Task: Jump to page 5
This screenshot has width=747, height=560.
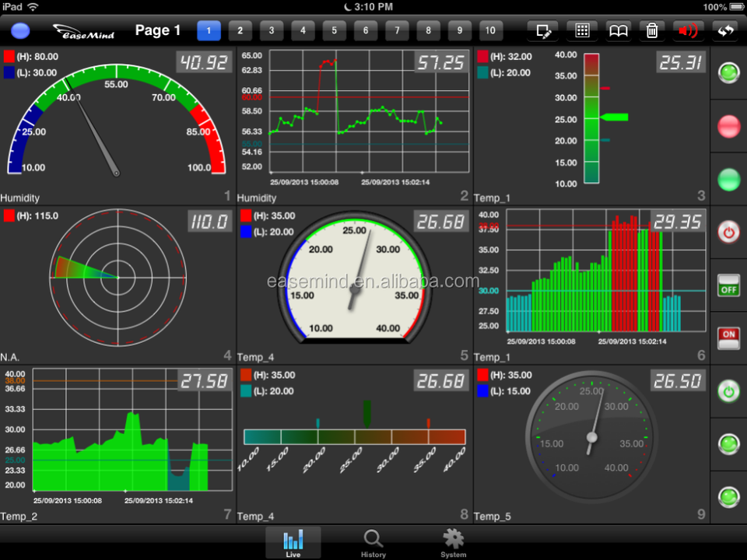Action: pos(334,31)
